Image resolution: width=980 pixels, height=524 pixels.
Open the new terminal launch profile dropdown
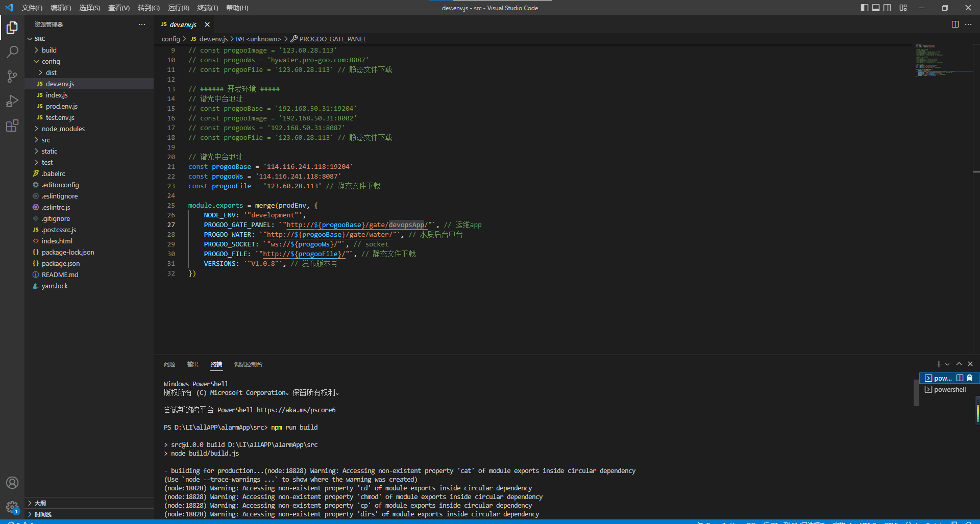[x=947, y=364]
